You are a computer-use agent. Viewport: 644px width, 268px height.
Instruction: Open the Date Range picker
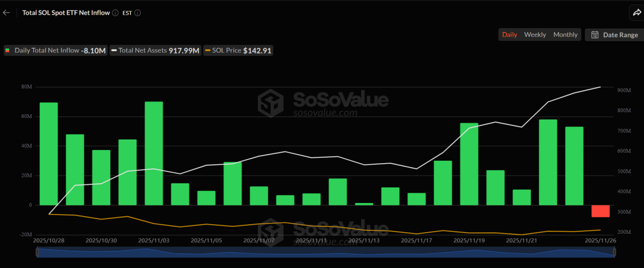coord(614,35)
